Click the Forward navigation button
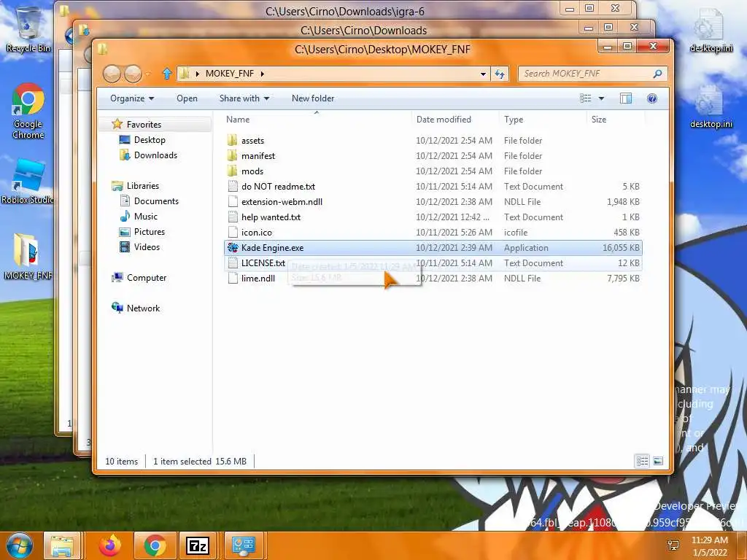The width and height of the screenshot is (747, 560). [133, 74]
